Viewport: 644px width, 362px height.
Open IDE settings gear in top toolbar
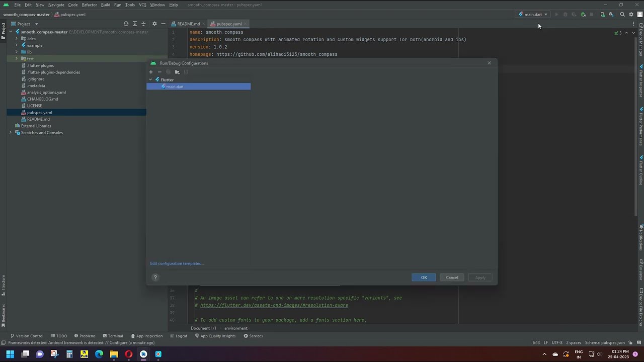(631, 15)
